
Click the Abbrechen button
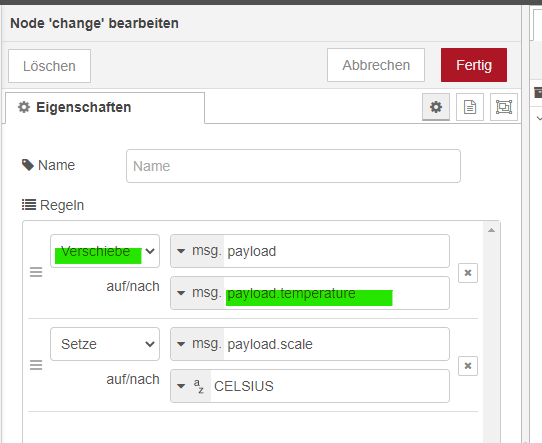[376, 65]
